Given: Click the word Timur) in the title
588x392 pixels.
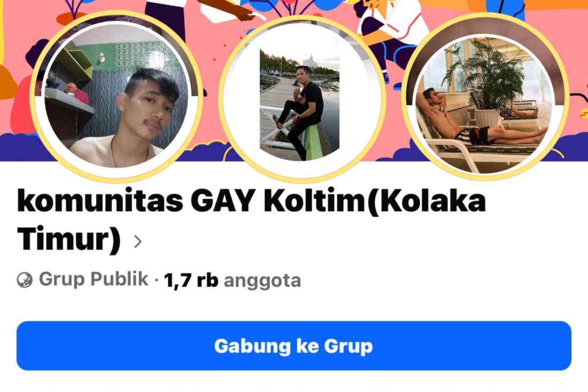Looking at the screenshot, I should pyautogui.click(x=69, y=240).
